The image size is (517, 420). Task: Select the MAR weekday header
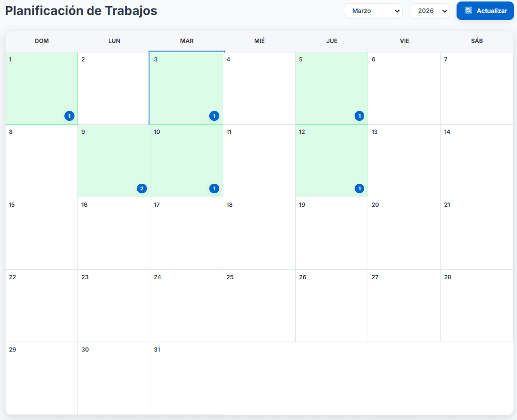(187, 41)
